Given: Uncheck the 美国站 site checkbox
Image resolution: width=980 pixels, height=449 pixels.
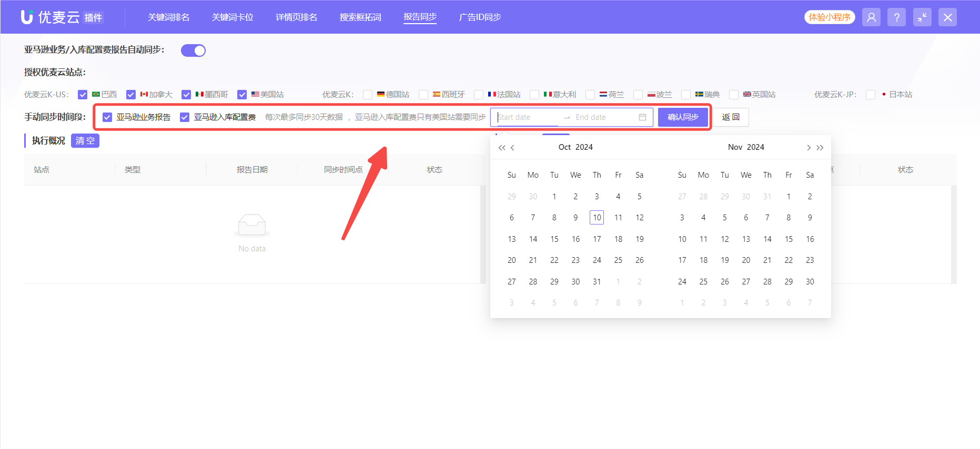Looking at the screenshot, I should point(242,95).
